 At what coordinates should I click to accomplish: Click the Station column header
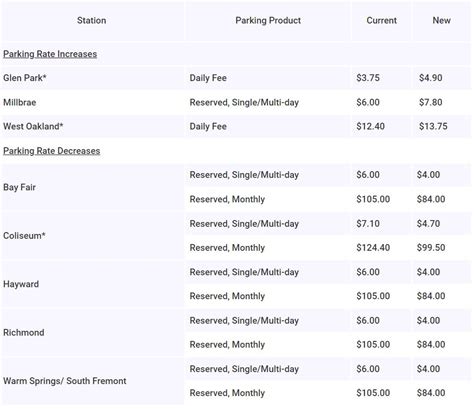click(92, 21)
